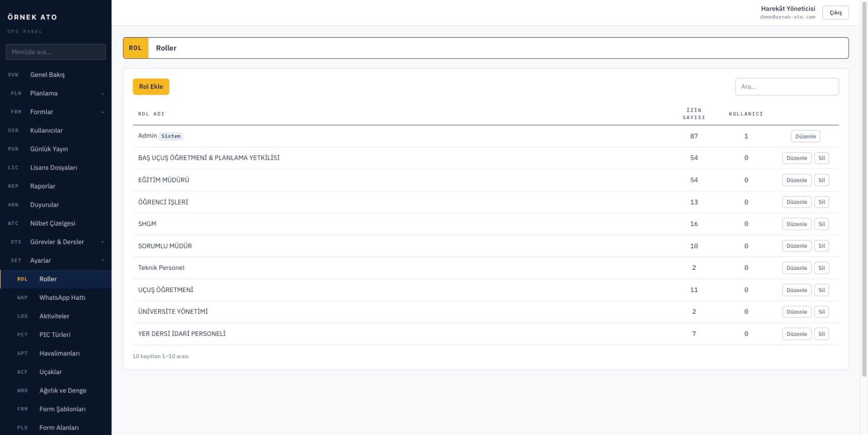Edit the SHGM role
This screenshot has height=435, width=868.
pos(796,224)
